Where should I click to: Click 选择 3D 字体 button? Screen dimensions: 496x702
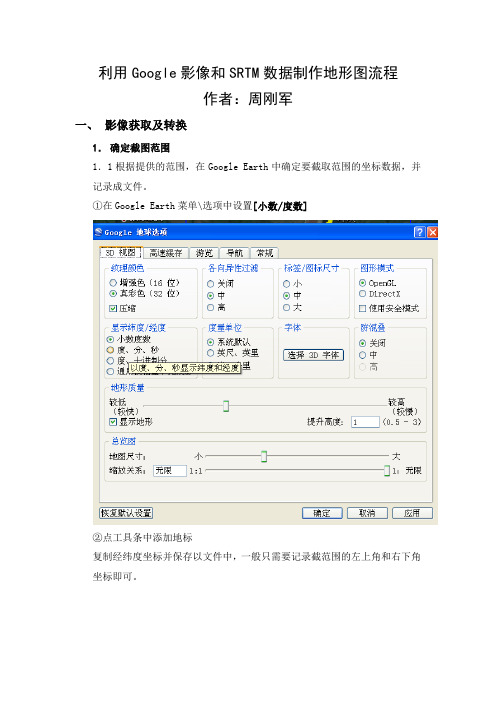(x=313, y=355)
